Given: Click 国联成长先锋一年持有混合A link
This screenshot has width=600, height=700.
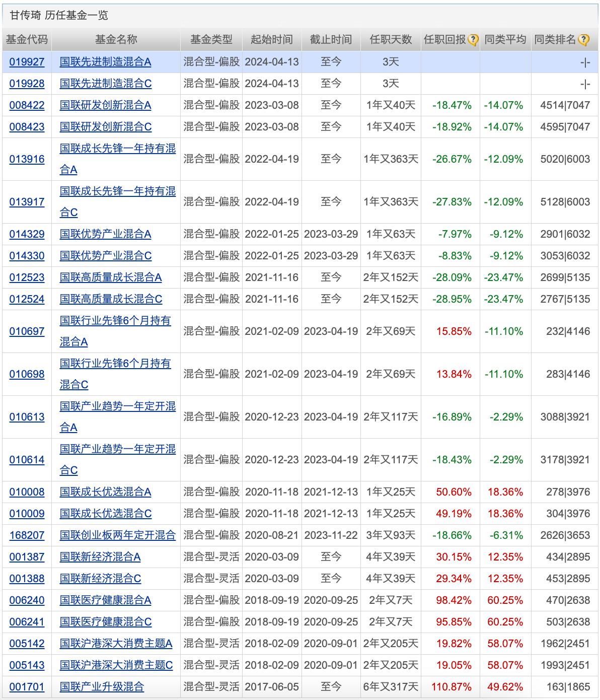Looking at the screenshot, I should (118, 158).
